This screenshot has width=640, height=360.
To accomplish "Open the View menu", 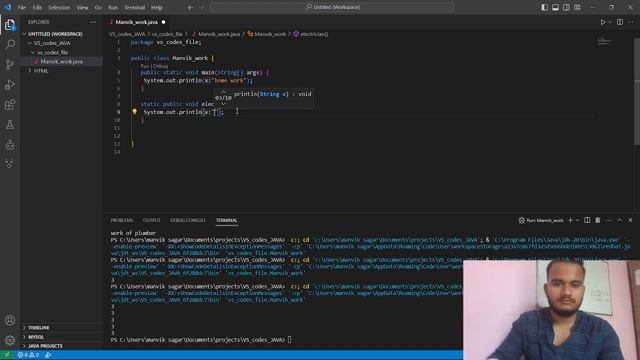I will [82, 7].
